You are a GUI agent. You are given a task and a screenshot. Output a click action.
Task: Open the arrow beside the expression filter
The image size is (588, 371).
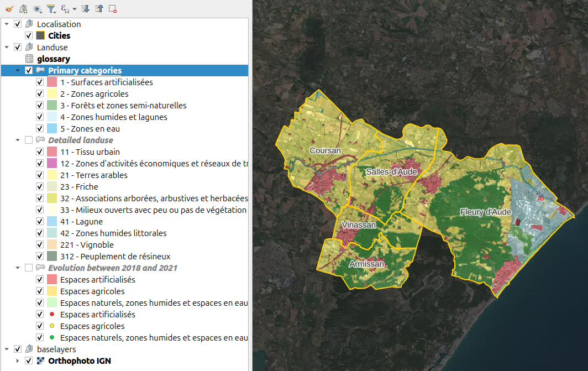[x=75, y=9]
